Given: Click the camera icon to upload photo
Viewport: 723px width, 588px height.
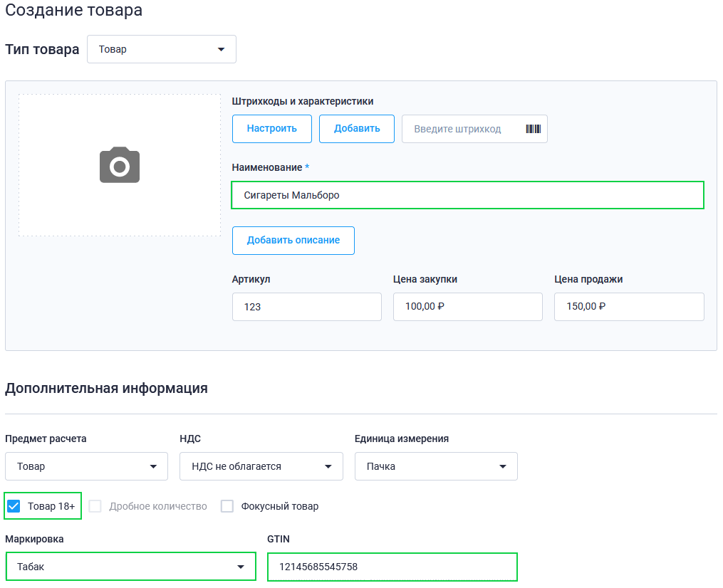Looking at the screenshot, I should pos(120,165).
